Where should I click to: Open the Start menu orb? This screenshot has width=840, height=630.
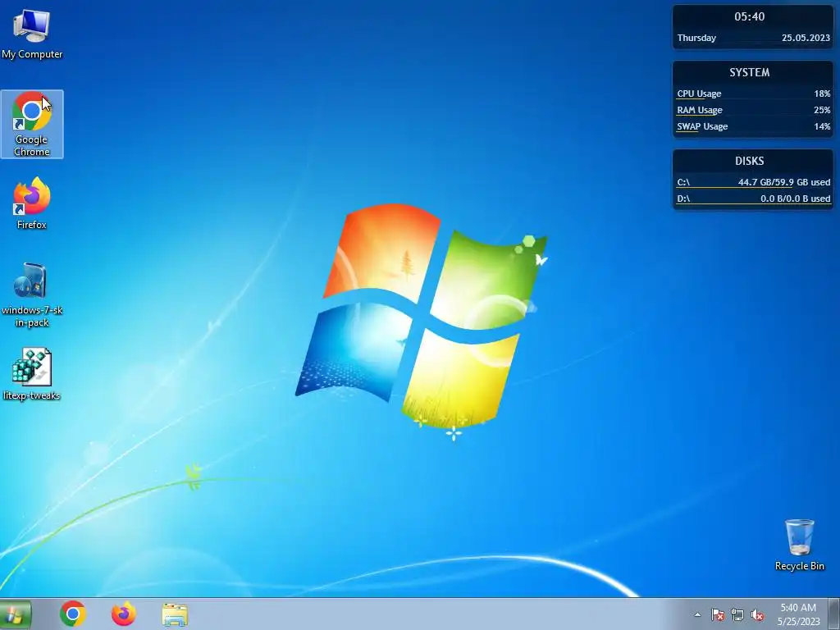coord(15,614)
